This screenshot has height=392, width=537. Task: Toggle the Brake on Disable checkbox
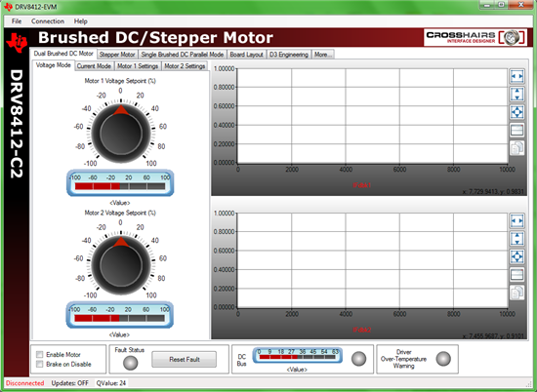(x=40, y=364)
